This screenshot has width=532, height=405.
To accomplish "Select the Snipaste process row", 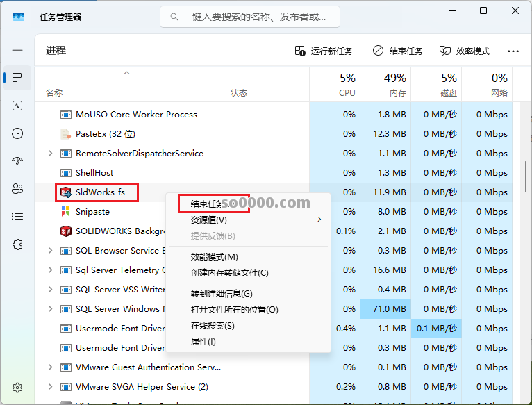I will pos(274,212).
